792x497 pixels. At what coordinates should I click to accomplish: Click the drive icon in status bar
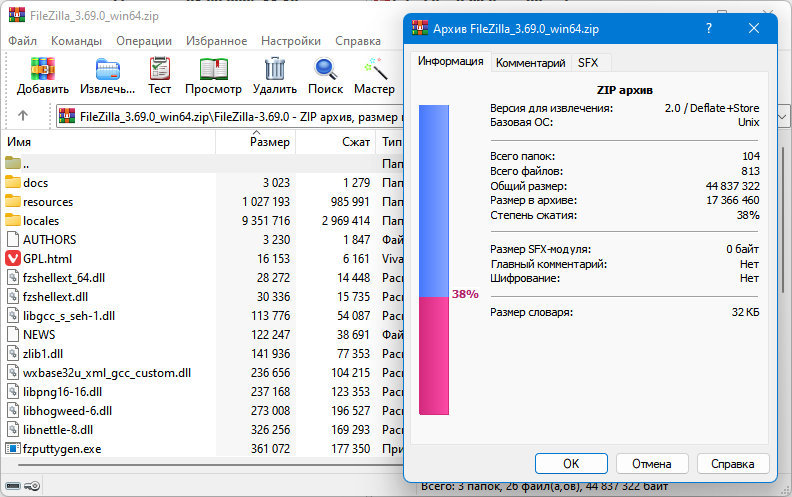13,486
